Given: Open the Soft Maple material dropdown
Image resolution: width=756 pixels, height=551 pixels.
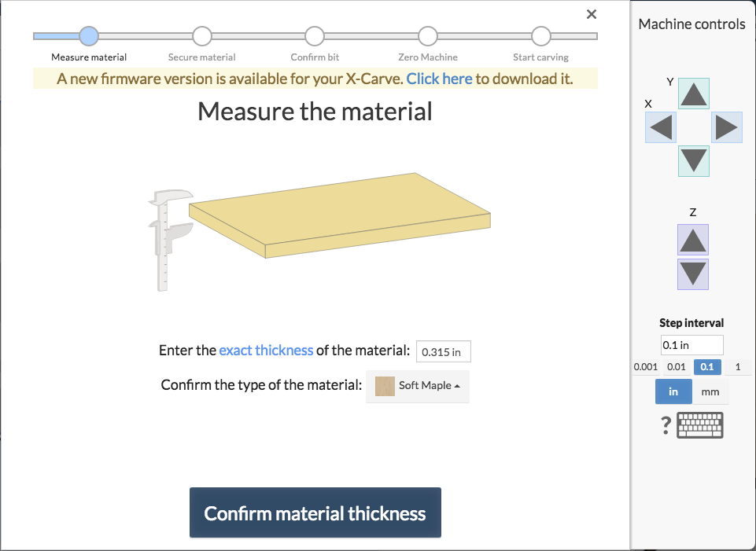Looking at the screenshot, I should tap(418, 386).
